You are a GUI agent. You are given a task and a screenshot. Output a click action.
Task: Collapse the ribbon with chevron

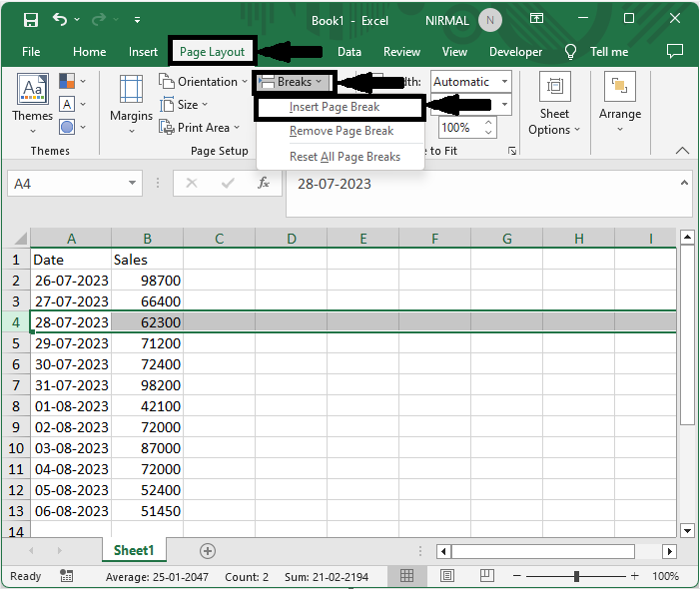[682, 151]
